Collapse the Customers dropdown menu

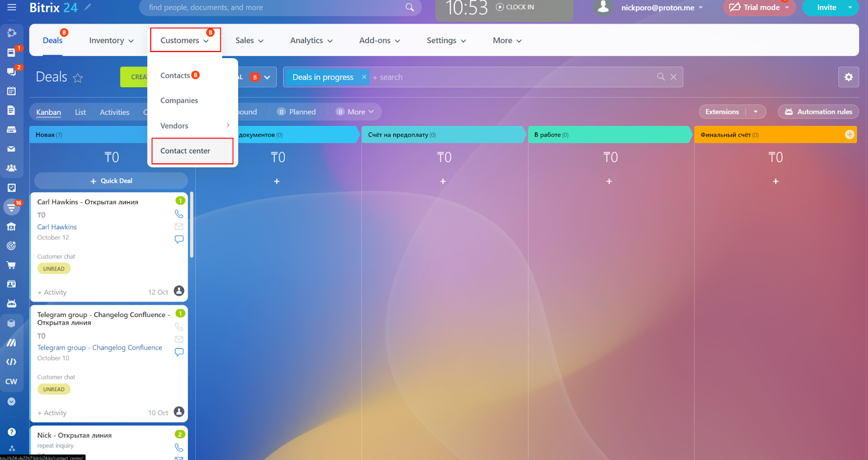tap(185, 41)
